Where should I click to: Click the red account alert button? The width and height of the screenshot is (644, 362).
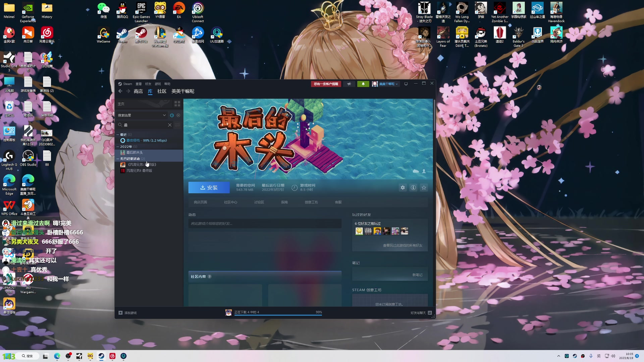[326, 84]
